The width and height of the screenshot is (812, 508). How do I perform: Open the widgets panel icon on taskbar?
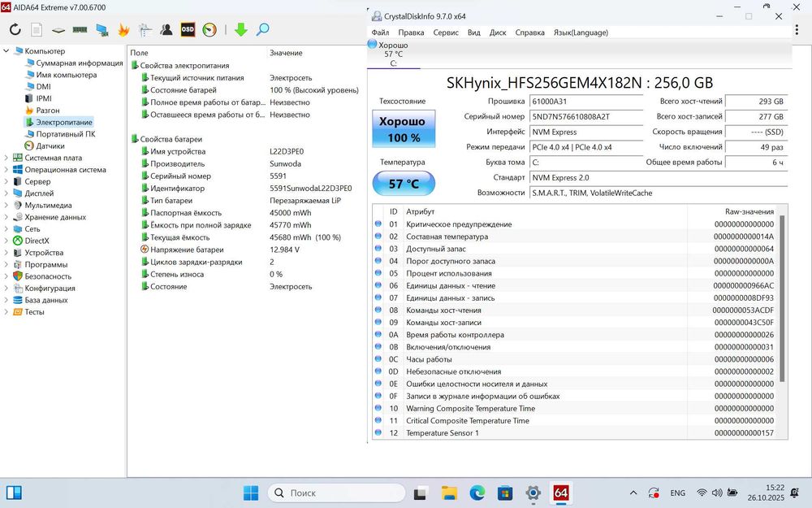click(15, 493)
